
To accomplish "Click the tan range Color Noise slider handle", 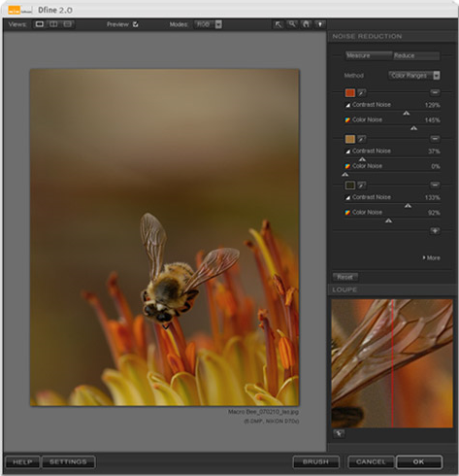I will click(x=345, y=174).
